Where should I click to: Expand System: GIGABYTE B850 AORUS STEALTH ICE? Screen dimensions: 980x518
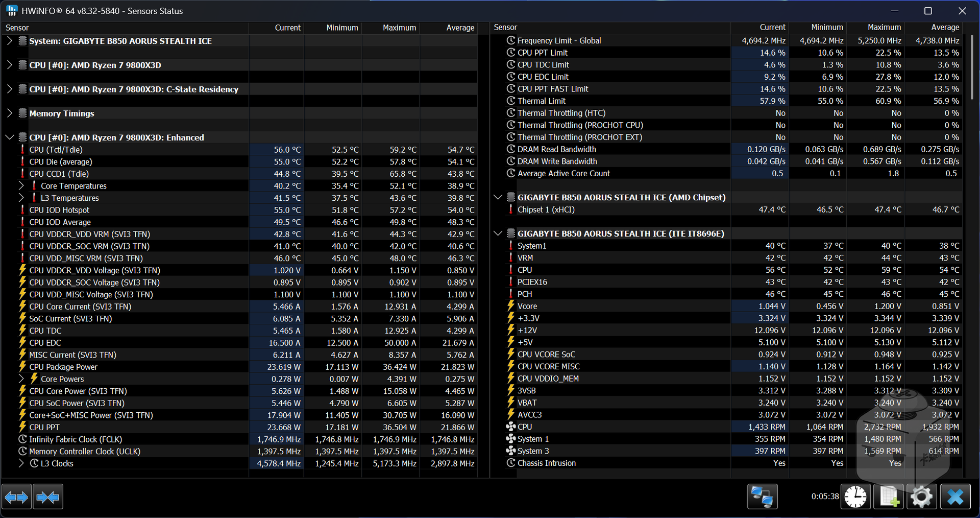coord(9,41)
